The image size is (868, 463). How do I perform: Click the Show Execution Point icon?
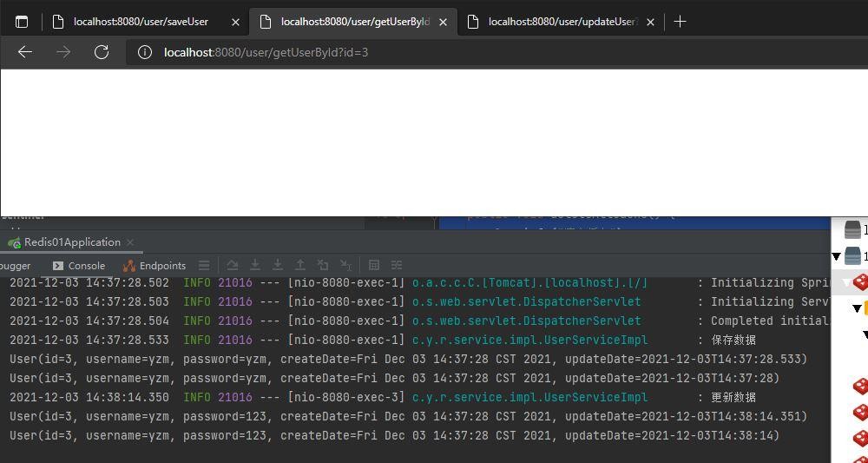pyautogui.click(x=203, y=265)
